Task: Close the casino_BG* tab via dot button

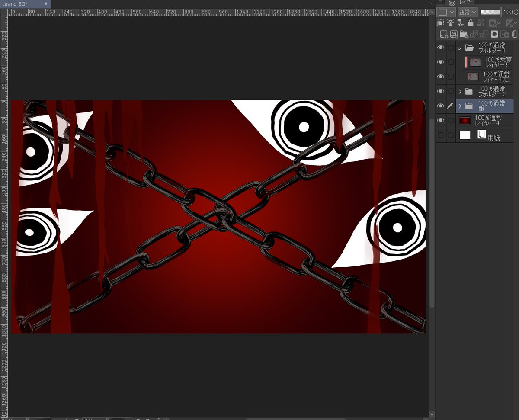Action: (46, 3)
